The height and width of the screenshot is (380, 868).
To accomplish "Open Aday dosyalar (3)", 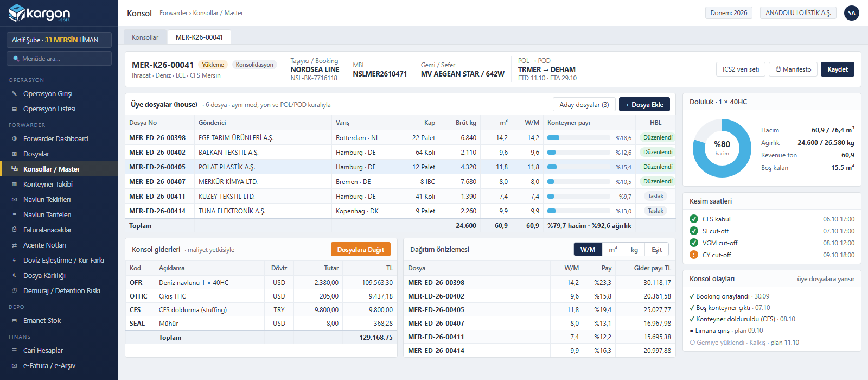I will [584, 105].
